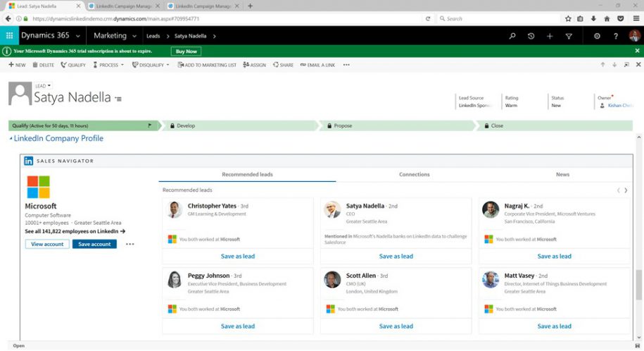Click the Buy Now button

tap(186, 51)
